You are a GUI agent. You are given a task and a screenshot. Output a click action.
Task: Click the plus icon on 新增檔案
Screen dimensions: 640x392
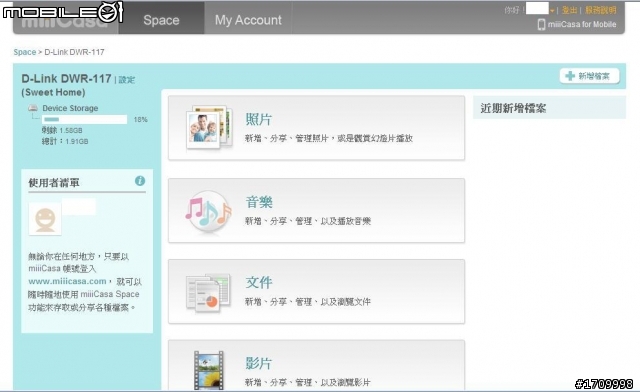[x=570, y=76]
